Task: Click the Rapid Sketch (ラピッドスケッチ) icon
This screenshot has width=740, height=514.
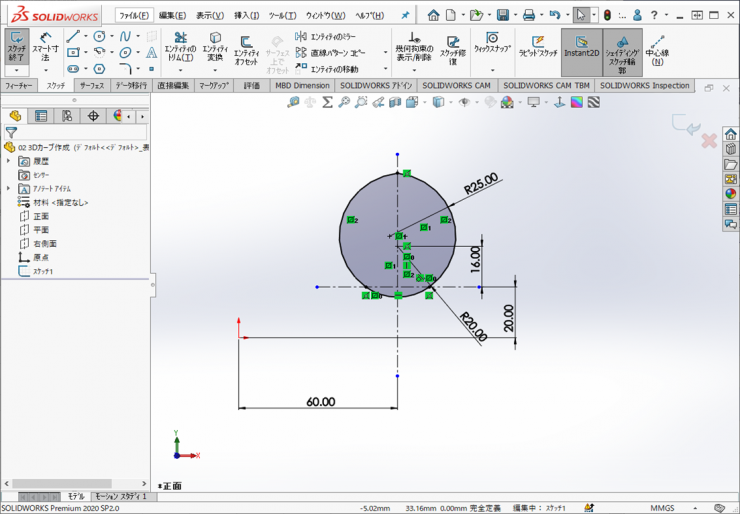Action: 537,45
